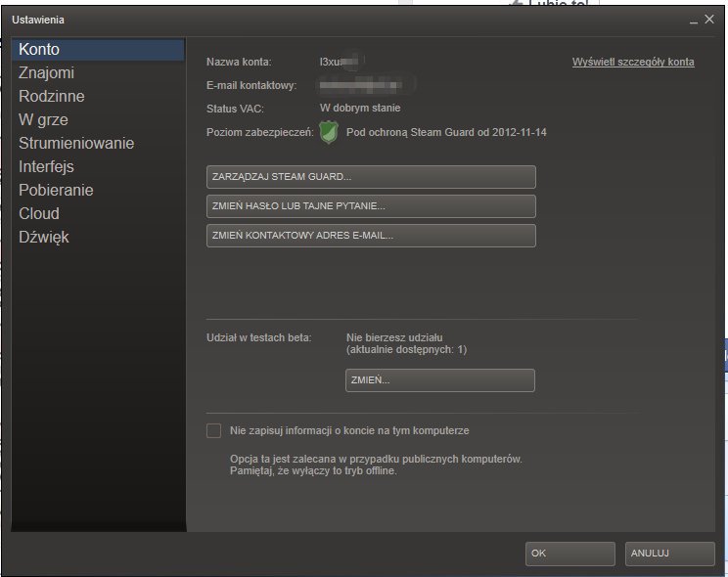The height and width of the screenshot is (577, 728).
Task: Click Zarządzaj Steam Guard button
Action: tap(371, 177)
